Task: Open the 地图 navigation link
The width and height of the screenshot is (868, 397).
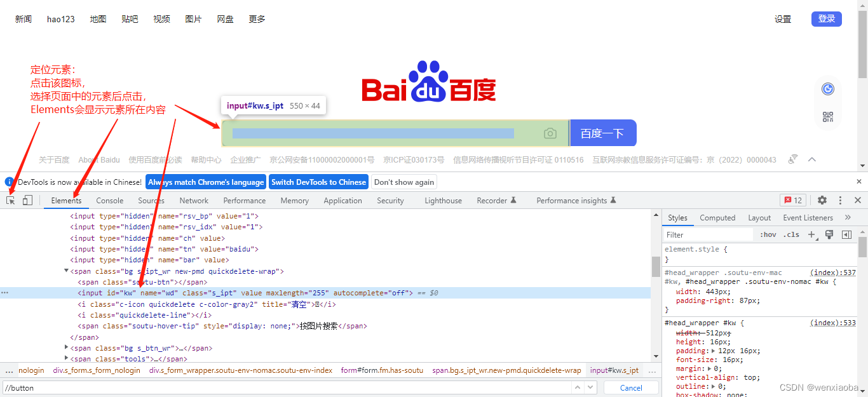Action: pos(98,19)
